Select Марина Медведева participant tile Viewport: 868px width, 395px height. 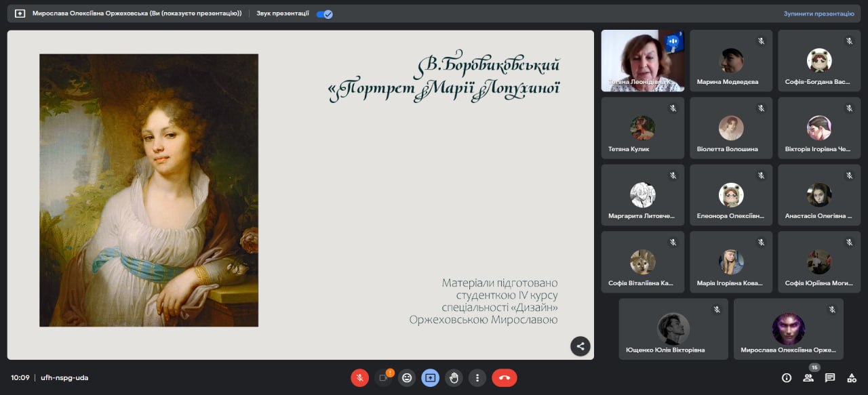coord(730,61)
